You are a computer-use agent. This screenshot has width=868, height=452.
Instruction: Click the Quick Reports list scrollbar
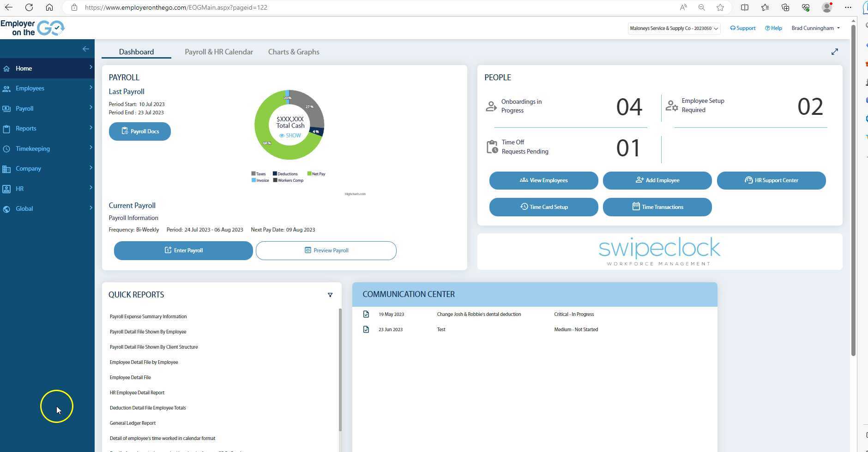click(x=340, y=369)
